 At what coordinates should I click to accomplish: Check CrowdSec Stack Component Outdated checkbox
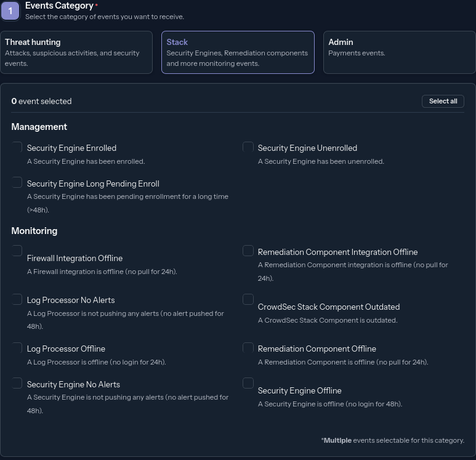[248, 300]
